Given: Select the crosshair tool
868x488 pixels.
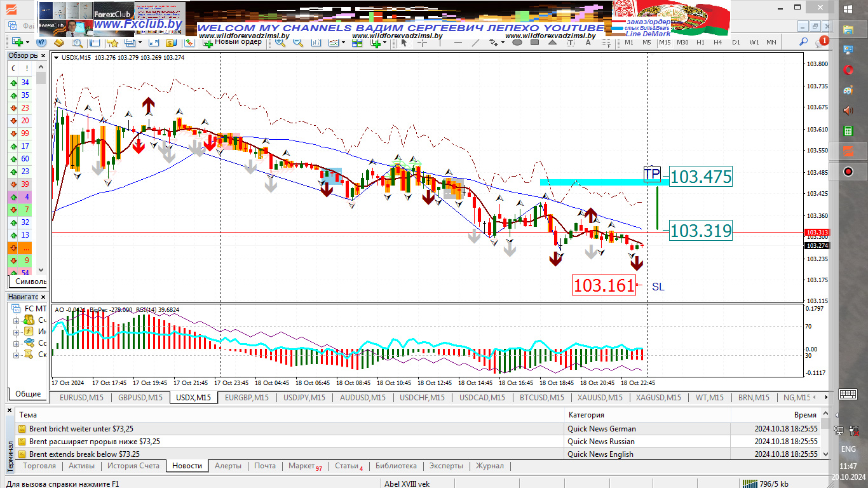Looking at the screenshot, I should [x=422, y=43].
